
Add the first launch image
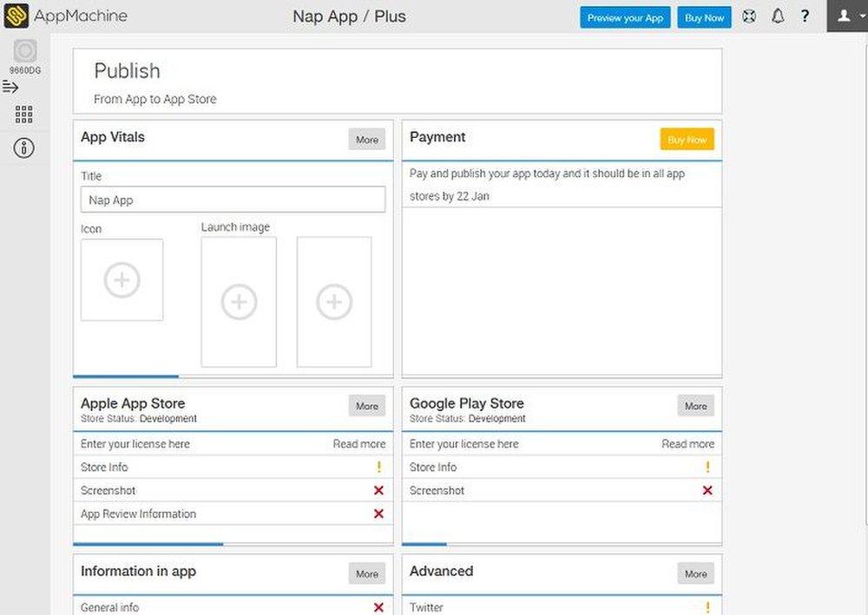(239, 302)
